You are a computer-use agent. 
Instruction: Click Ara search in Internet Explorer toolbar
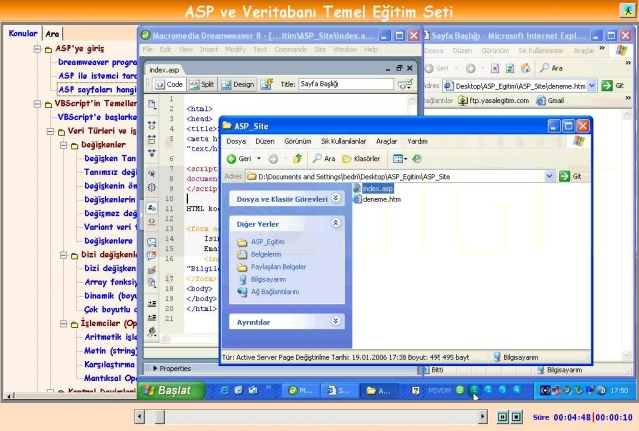(x=551, y=68)
